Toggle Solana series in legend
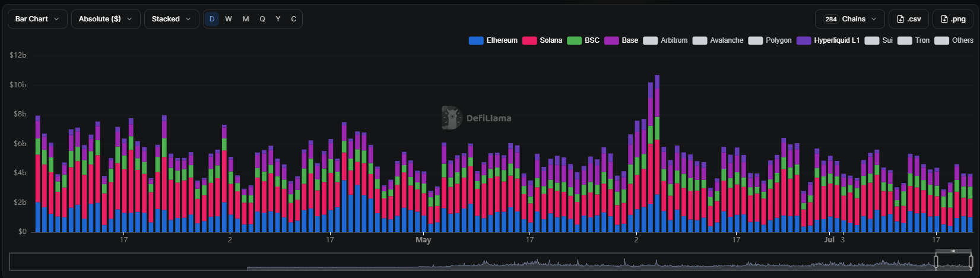Image resolution: width=980 pixels, height=278 pixels. [542, 40]
